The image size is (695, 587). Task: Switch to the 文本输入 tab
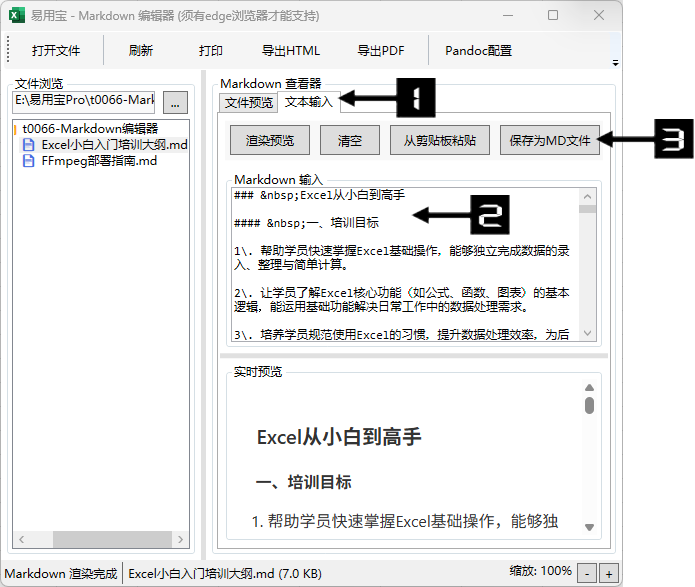click(308, 102)
